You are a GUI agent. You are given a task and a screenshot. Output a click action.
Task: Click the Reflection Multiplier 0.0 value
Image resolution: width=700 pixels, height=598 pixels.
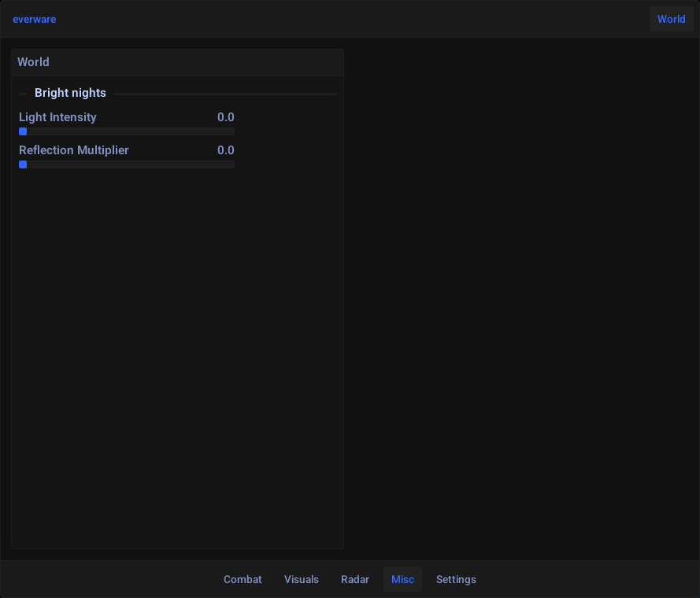(x=225, y=150)
